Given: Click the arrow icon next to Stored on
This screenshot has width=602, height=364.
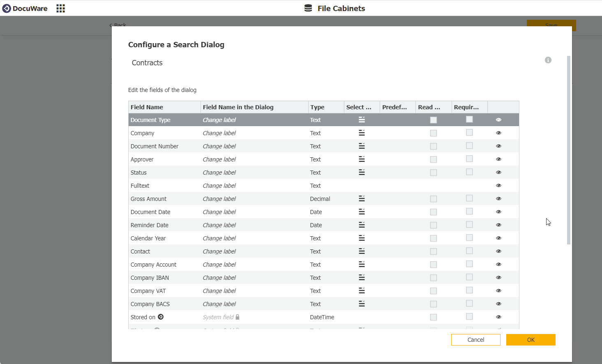Looking at the screenshot, I should (161, 317).
